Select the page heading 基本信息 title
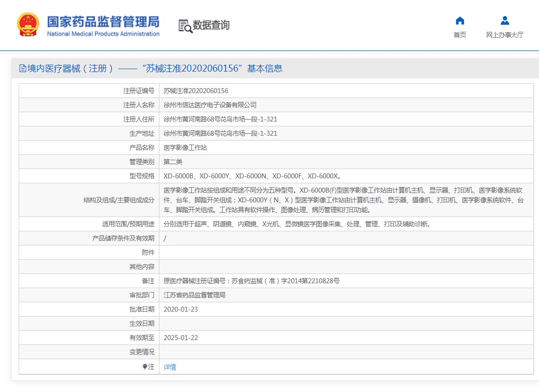Image resolution: width=539 pixels, height=392 pixels. click(265, 69)
